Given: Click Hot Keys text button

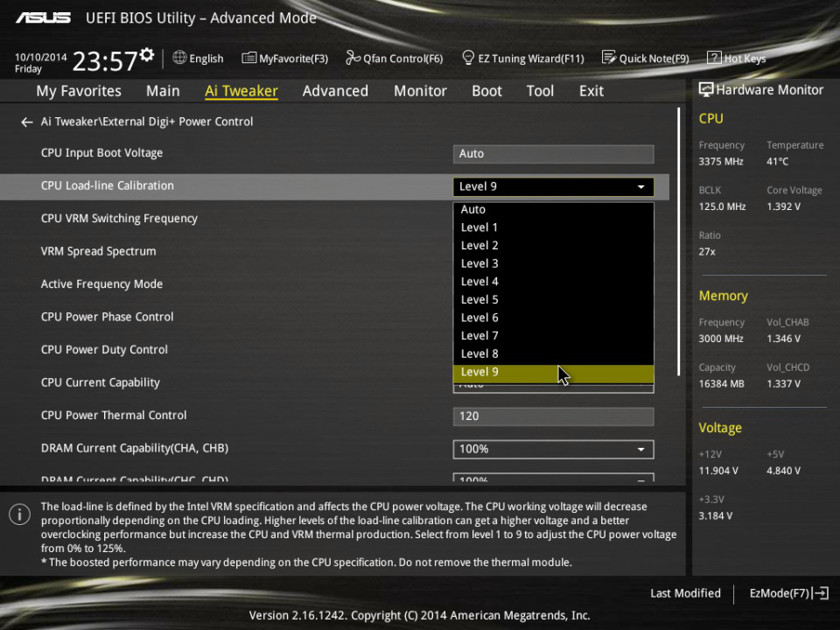Looking at the screenshot, I should (745, 59).
